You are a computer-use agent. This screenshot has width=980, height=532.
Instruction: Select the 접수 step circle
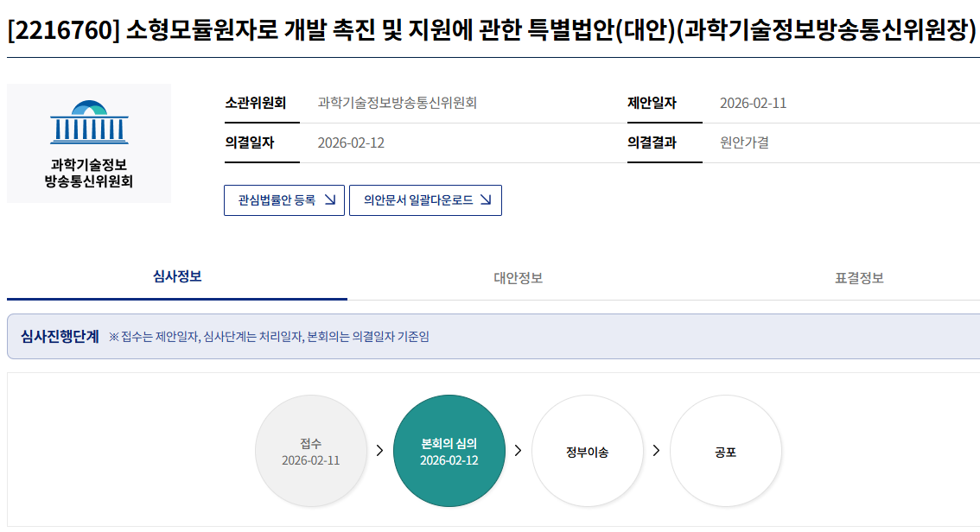(311, 451)
